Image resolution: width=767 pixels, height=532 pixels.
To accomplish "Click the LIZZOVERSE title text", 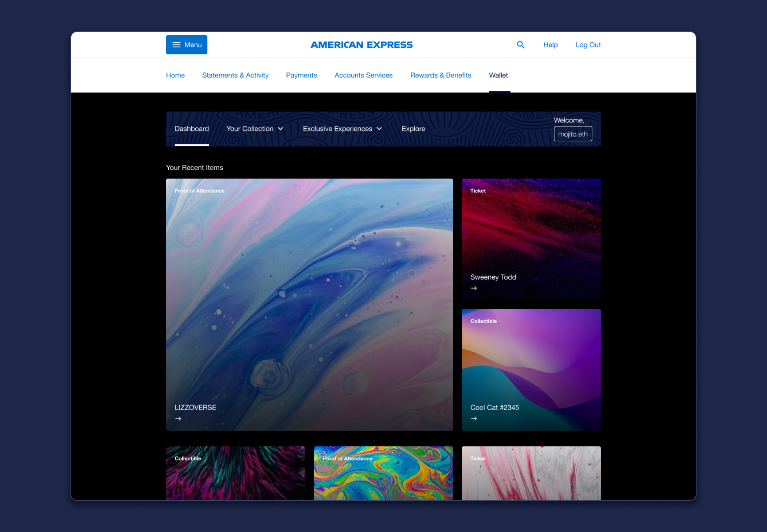I will pos(195,407).
